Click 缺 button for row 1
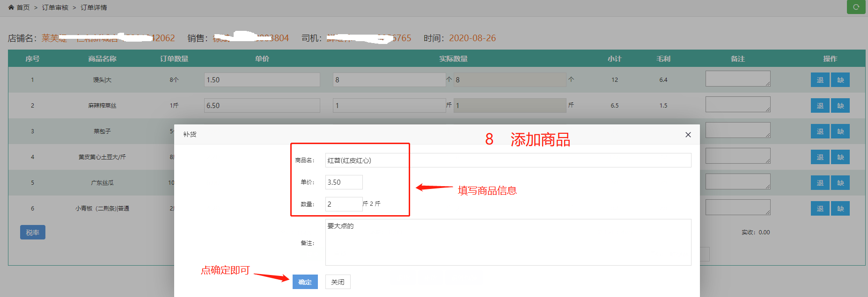This screenshot has height=297, width=868. pyautogui.click(x=840, y=80)
